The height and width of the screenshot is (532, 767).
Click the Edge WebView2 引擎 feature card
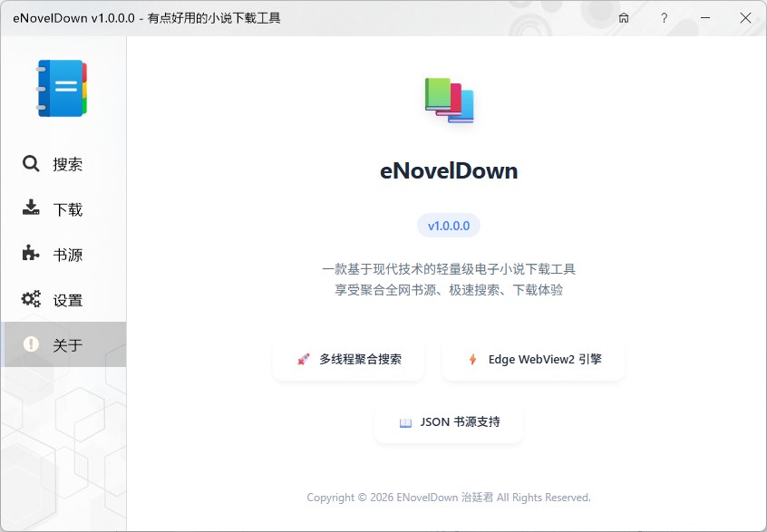tap(532, 357)
